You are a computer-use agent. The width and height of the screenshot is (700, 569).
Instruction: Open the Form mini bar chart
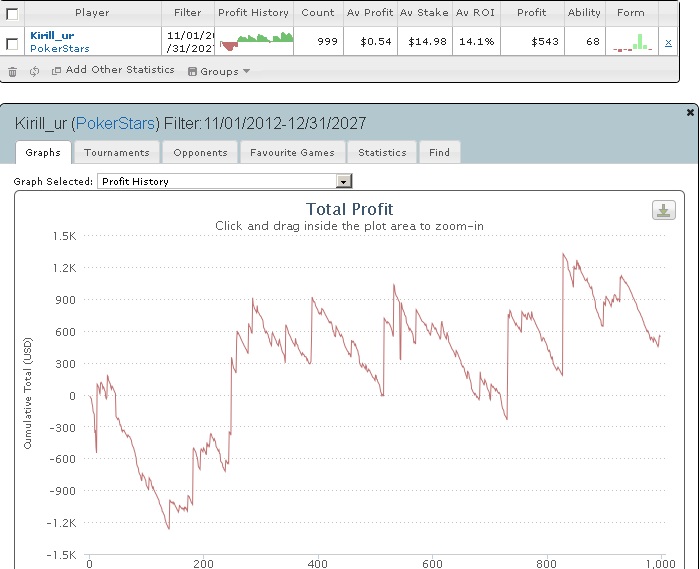pos(632,42)
